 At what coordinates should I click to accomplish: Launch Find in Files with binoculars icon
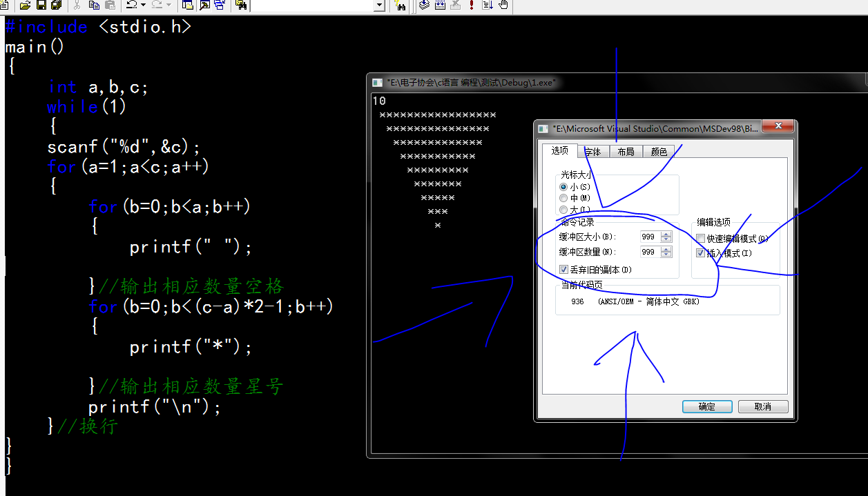coord(241,6)
